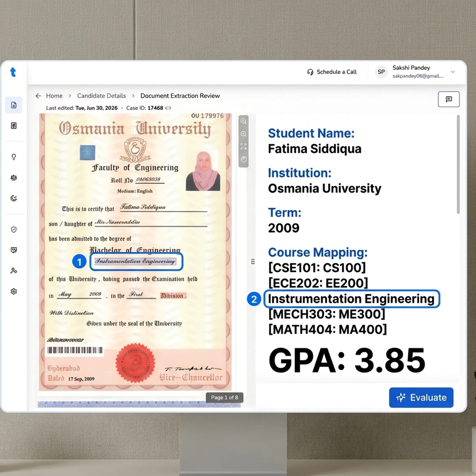476x476 pixels.
Task: Open the shield image sidebar icon
Action: 14,250
